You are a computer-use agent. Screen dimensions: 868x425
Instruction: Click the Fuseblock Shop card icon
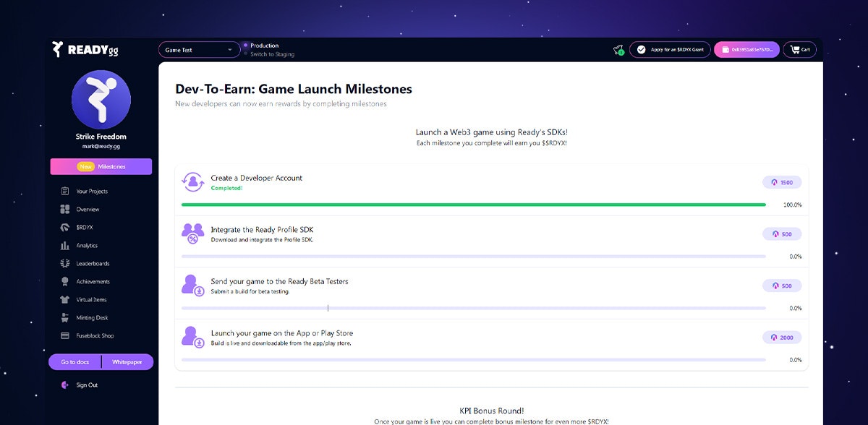(65, 336)
